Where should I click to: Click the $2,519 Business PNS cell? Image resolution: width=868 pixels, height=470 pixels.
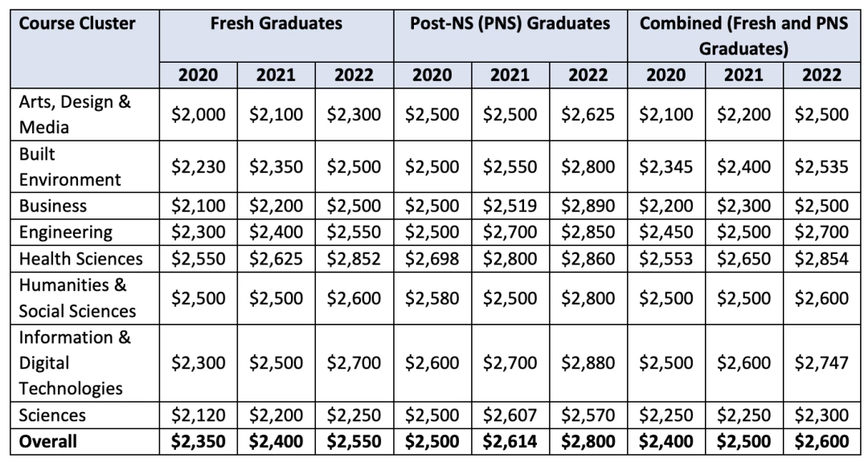tap(510, 206)
